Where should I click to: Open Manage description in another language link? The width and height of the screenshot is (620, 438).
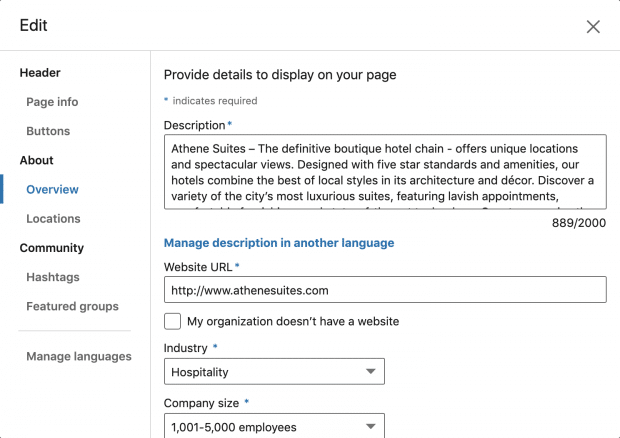[x=279, y=243]
